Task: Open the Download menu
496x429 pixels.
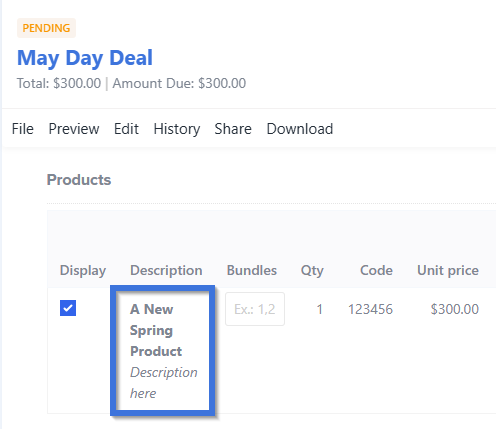Action: 300,129
